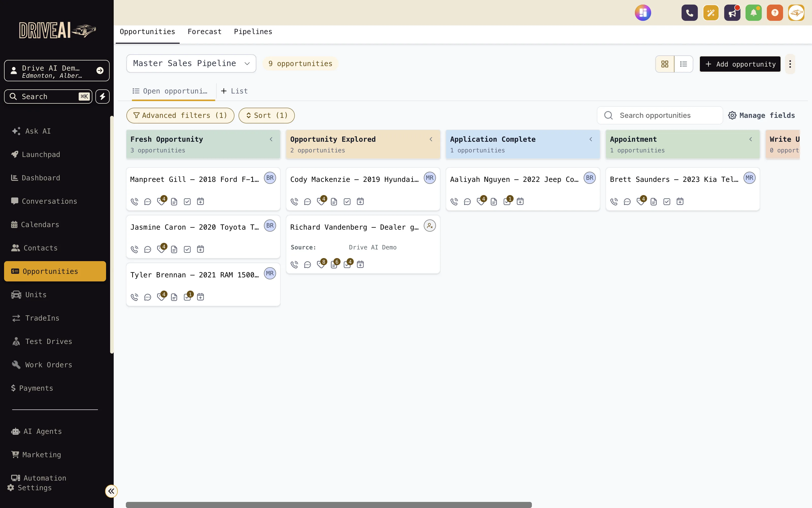Open messages icon on Manpreet Gill card
The image size is (812, 508).
click(x=148, y=202)
